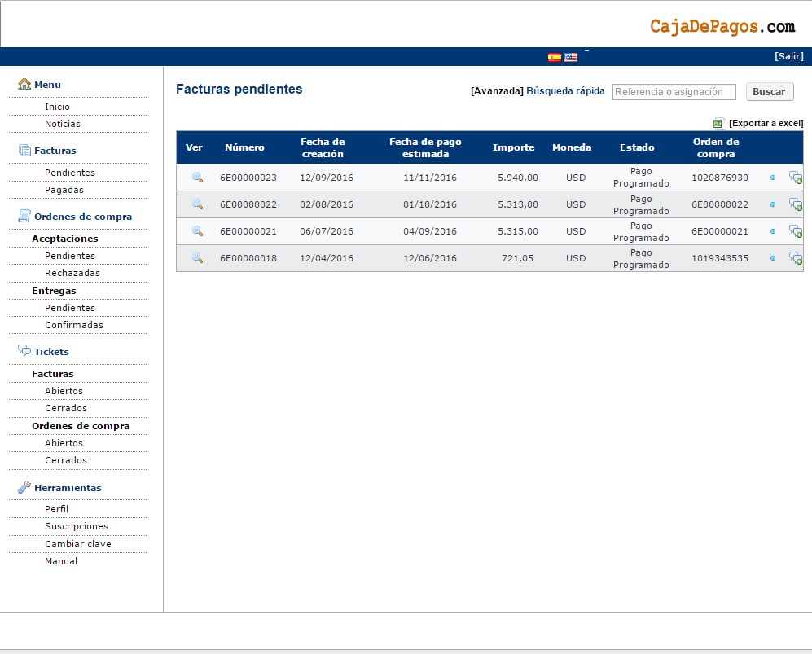Open Perfil under Herramientas
Screen dimensions: 812x654
56,509
